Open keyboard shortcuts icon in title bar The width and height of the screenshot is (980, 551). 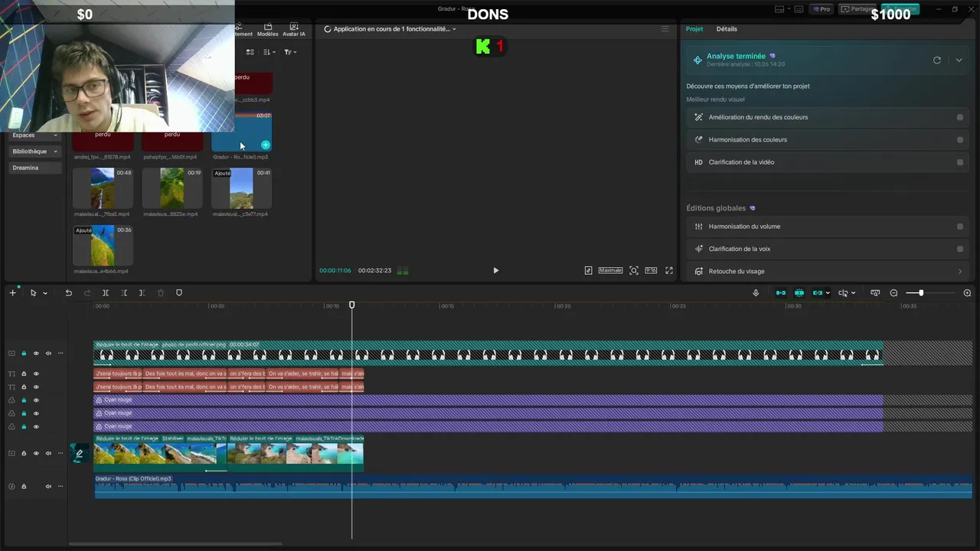coord(799,9)
